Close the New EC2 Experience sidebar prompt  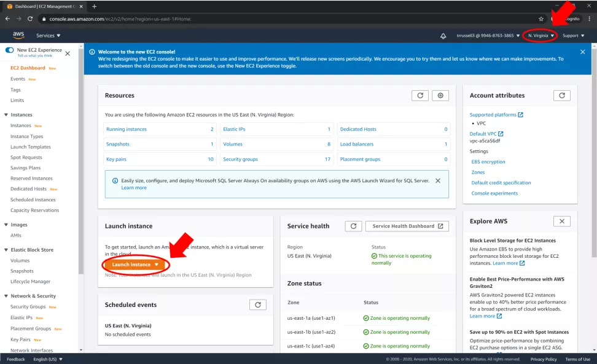coord(68,53)
